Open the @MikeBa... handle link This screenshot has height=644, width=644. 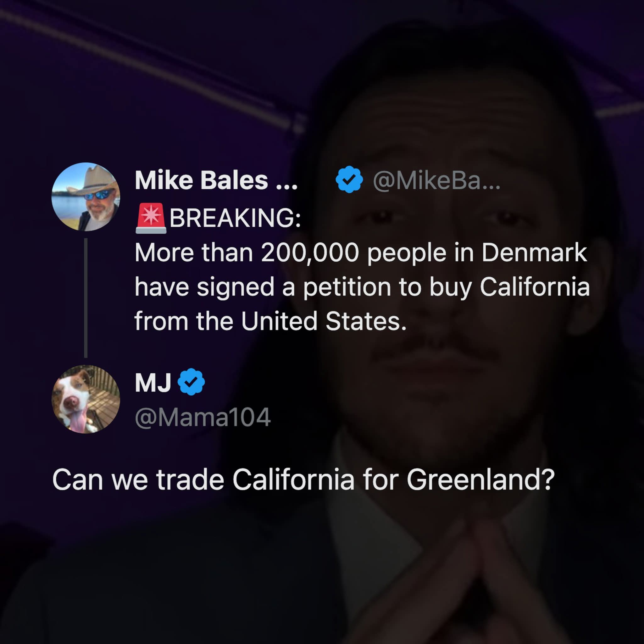pyautogui.click(x=436, y=181)
